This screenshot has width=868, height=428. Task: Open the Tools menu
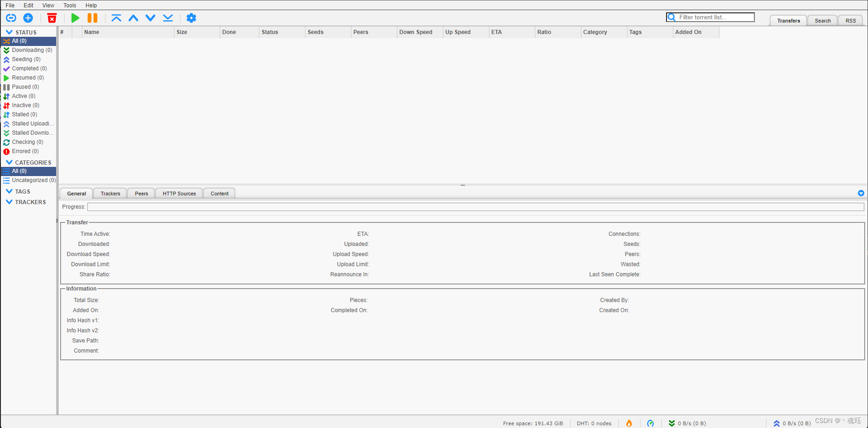[x=69, y=5]
